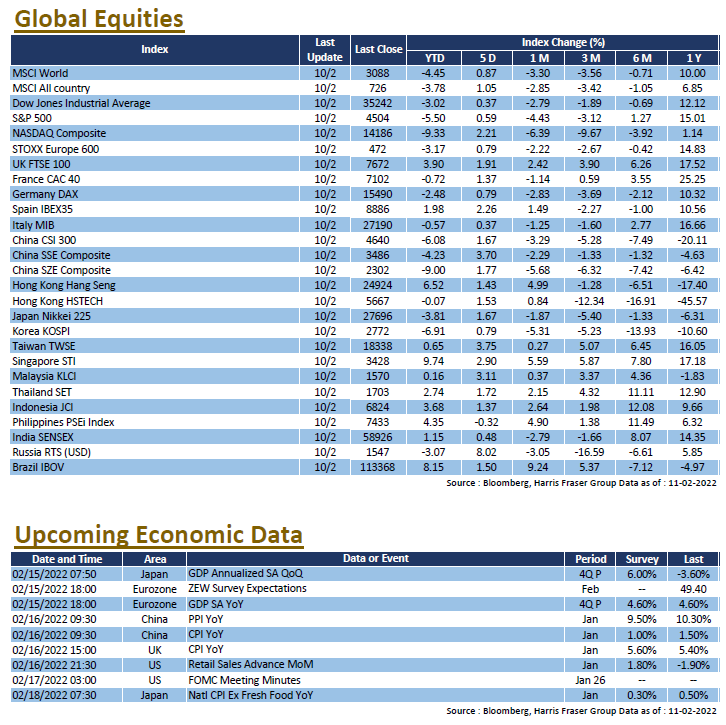Image resolution: width=726 pixels, height=725 pixels.
Task: Click Japan GDP last value -3.60%
Action: pos(693,574)
